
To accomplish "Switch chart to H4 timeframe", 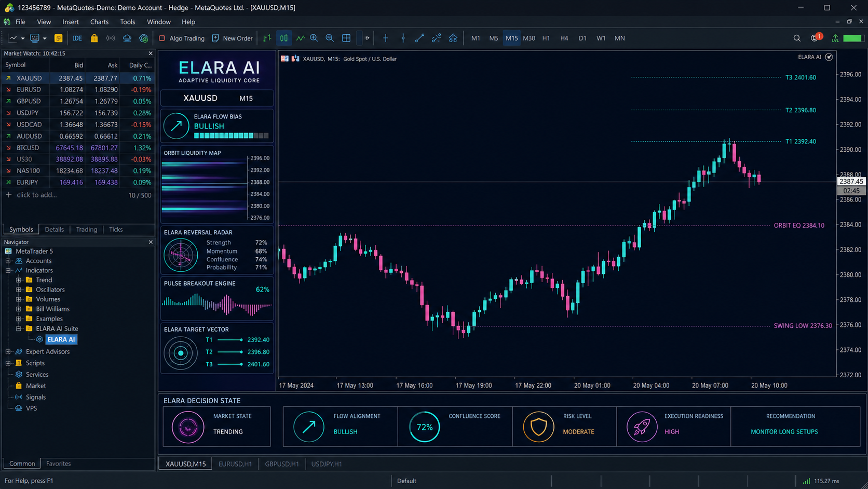I will click(564, 38).
